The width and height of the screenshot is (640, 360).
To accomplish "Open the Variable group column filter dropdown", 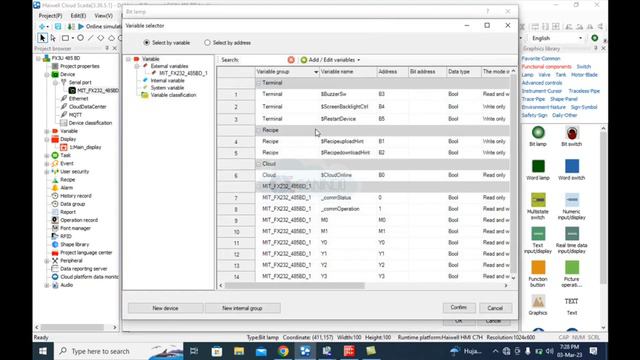I will click(316, 72).
